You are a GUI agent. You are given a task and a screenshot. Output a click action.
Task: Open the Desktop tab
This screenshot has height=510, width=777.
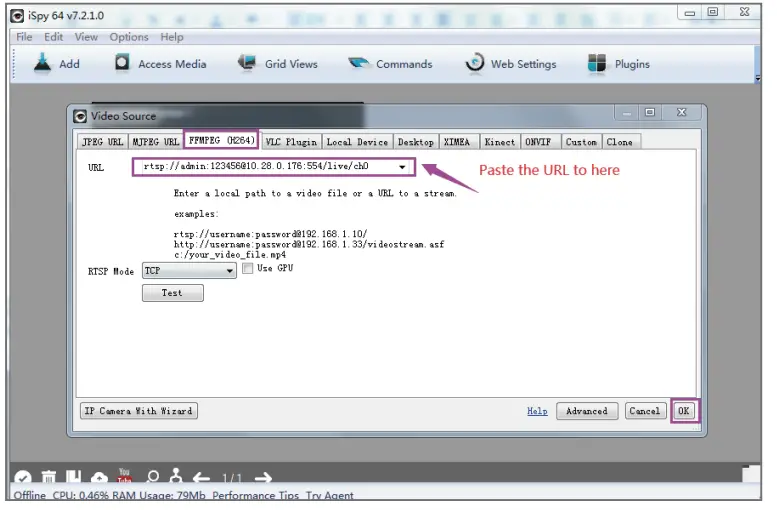click(x=416, y=142)
